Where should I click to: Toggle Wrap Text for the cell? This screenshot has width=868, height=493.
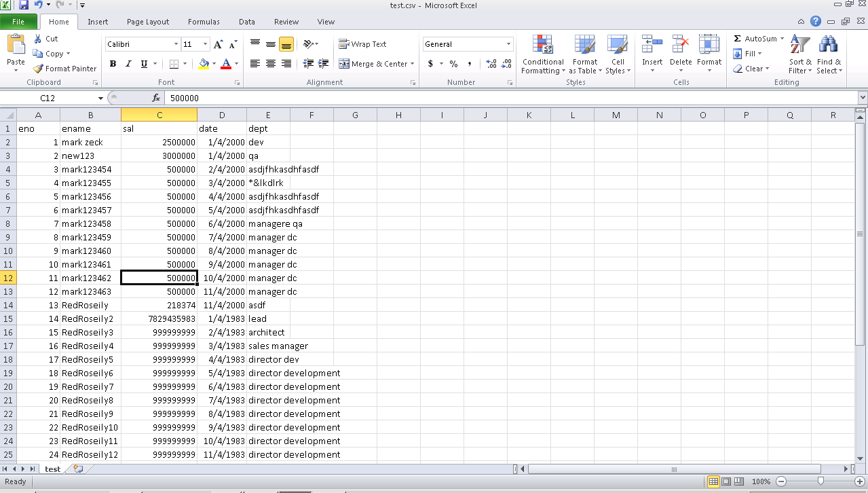coord(362,44)
